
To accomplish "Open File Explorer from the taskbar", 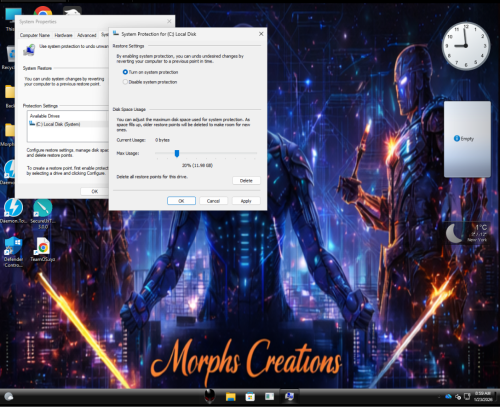I will point(231,397).
